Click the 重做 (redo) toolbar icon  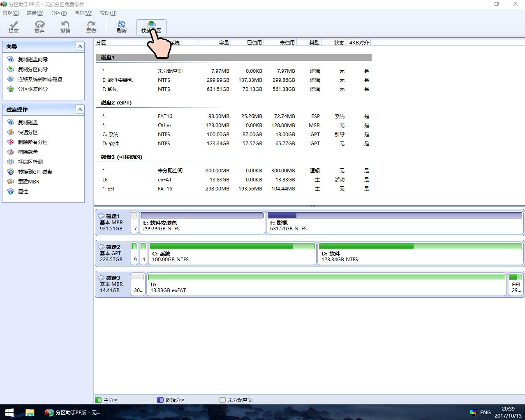pyautogui.click(x=91, y=27)
